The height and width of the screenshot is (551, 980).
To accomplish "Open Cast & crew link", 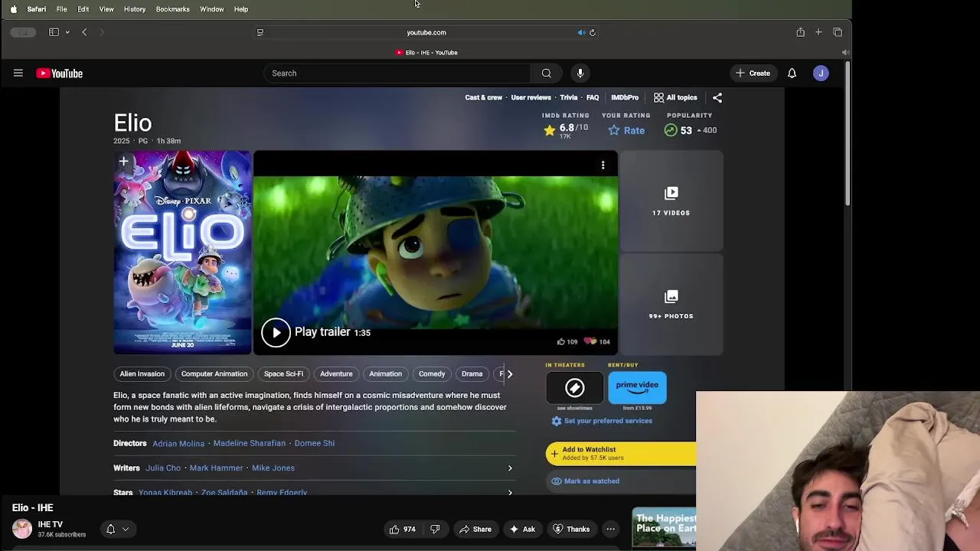I will (x=484, y=98).
